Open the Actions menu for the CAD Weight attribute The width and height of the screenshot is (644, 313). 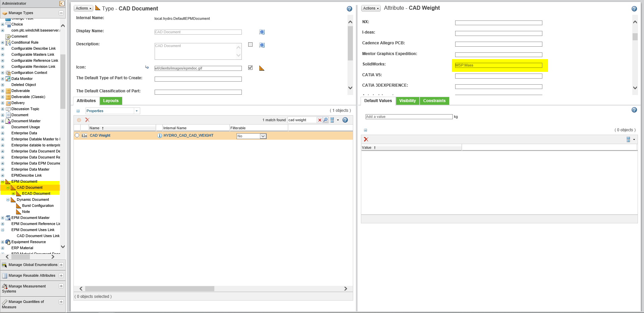[x=371, y=8]
